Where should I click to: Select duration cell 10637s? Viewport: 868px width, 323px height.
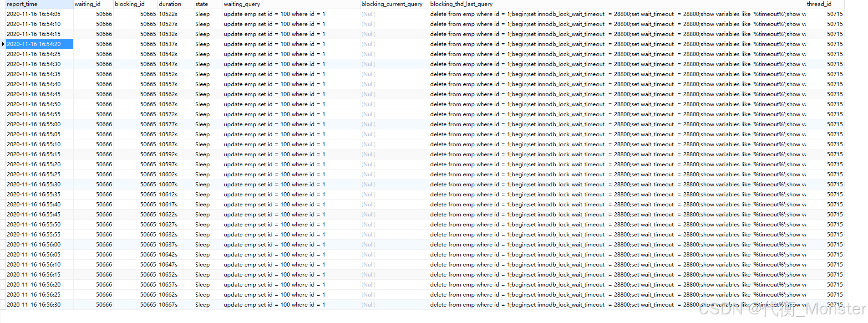tap(176, 245)
